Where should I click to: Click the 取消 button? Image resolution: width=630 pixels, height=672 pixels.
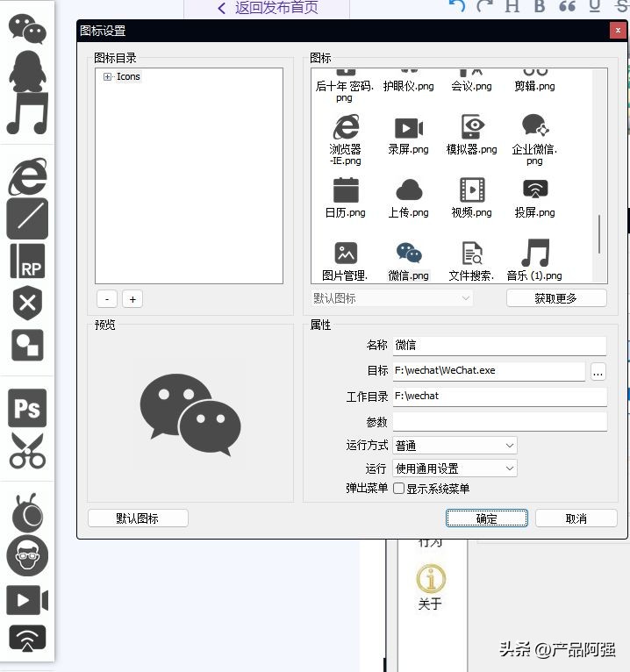(576, 518)
